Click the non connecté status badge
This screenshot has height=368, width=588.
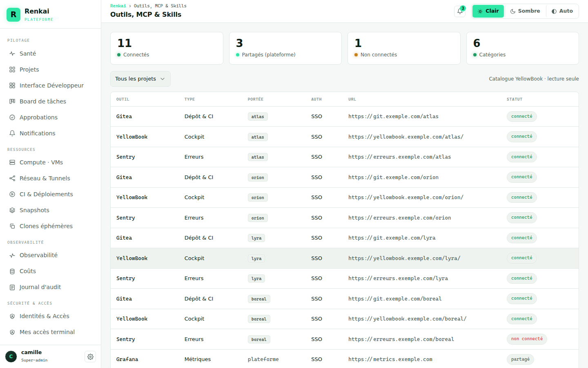pos(527,339)
